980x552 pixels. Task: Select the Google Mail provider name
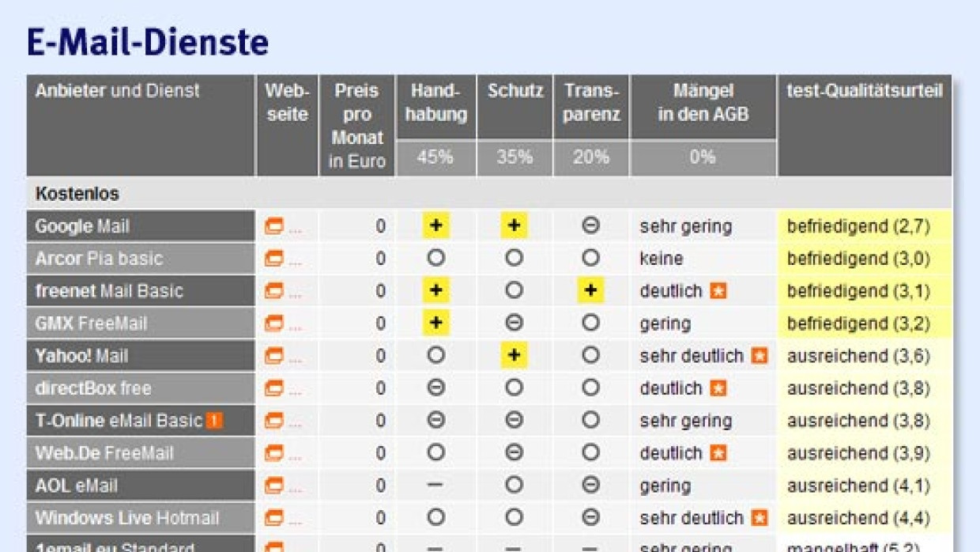pos(82,226)
